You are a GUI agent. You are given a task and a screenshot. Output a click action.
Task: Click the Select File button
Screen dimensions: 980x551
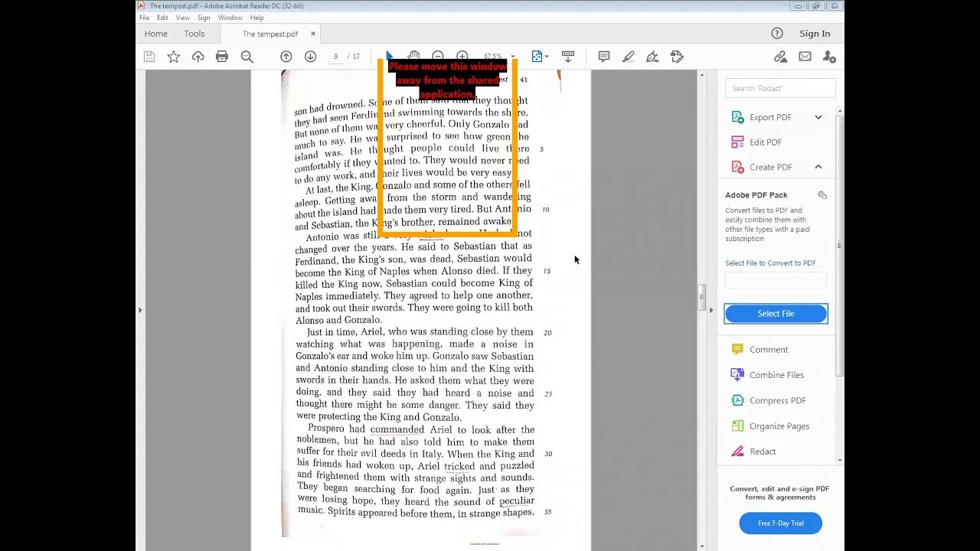[x=776, y=314]
